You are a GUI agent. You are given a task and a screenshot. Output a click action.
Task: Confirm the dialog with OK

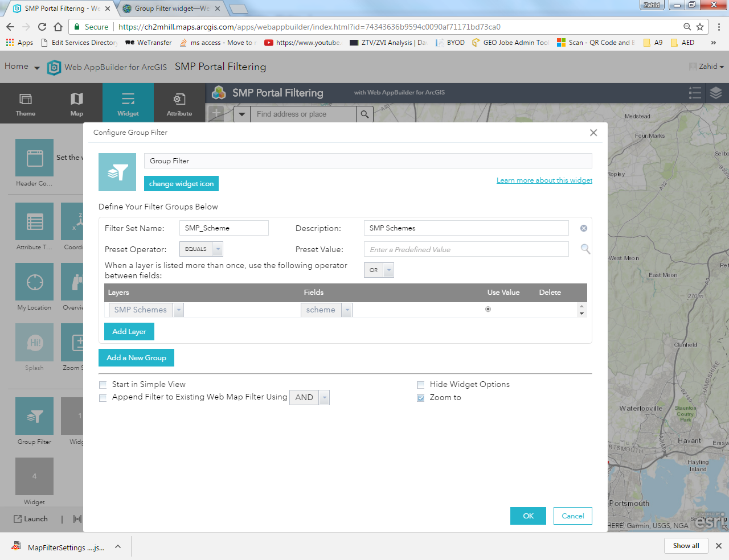click(528, 516)
